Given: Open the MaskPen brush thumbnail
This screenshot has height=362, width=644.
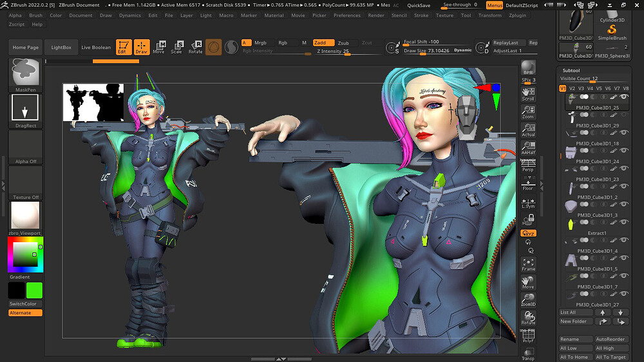Looking at the screenshot, I should pos(26,75).
